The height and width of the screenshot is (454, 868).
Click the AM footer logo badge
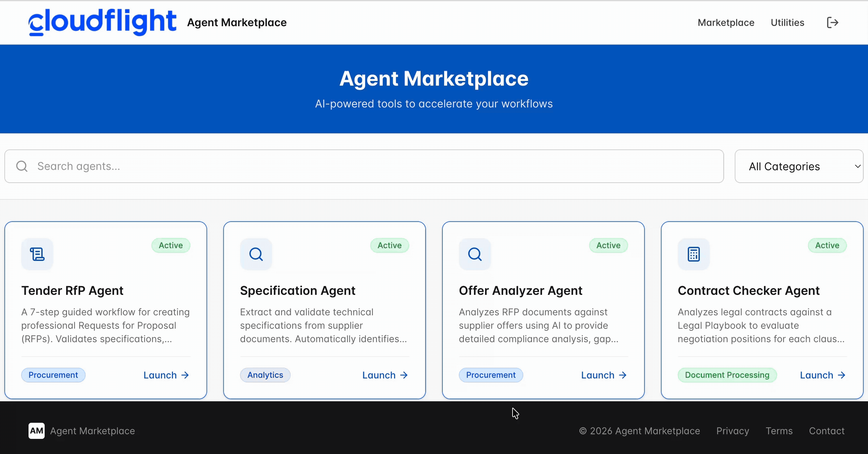tap(36, 431)
